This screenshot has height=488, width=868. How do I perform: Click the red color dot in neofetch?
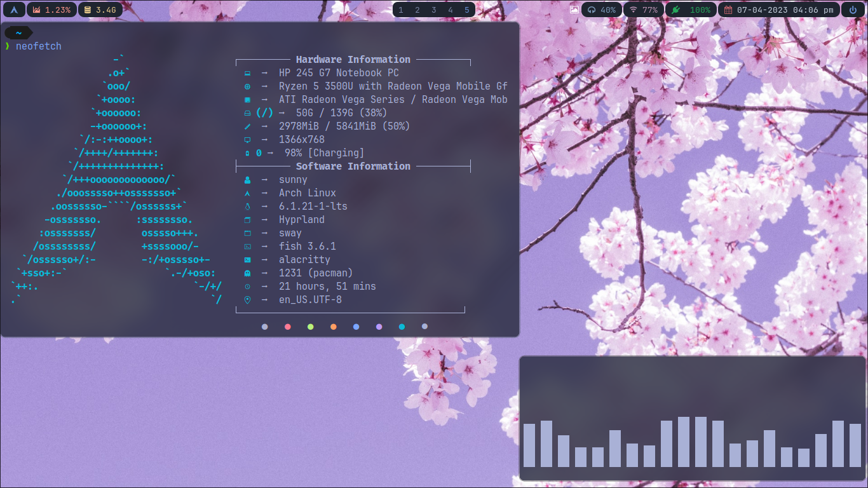[288, 327]
